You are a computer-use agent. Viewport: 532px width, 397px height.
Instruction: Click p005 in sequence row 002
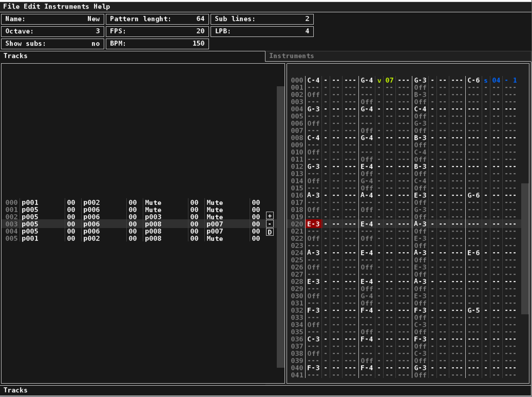click(30, 217)
